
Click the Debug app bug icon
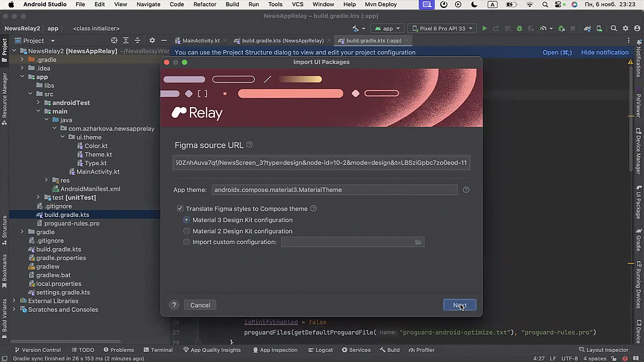pos(519,28)
